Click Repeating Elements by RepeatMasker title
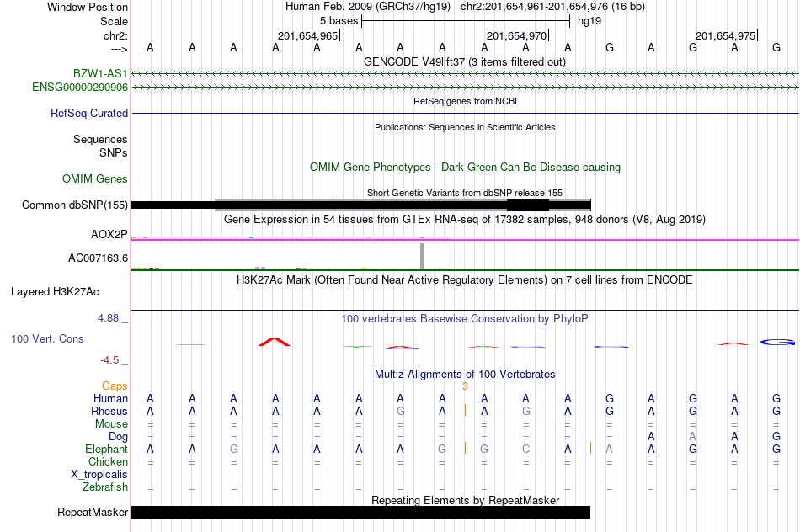 pyautogui.click(x=465, y=500)
